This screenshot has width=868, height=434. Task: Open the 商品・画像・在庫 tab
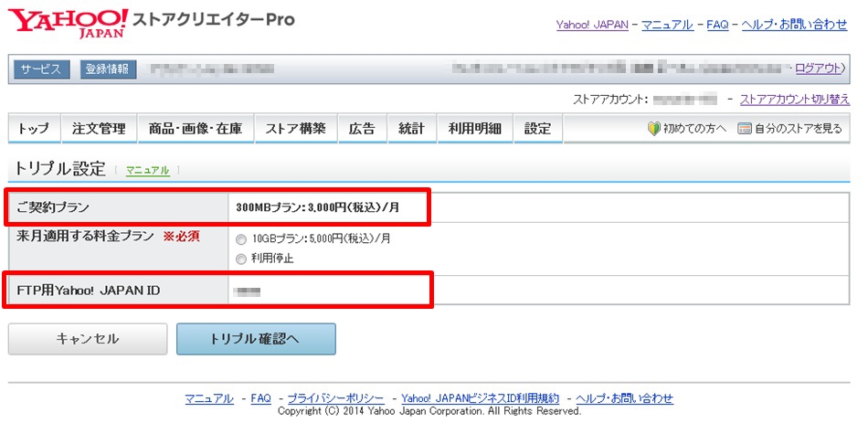[196, 129]
